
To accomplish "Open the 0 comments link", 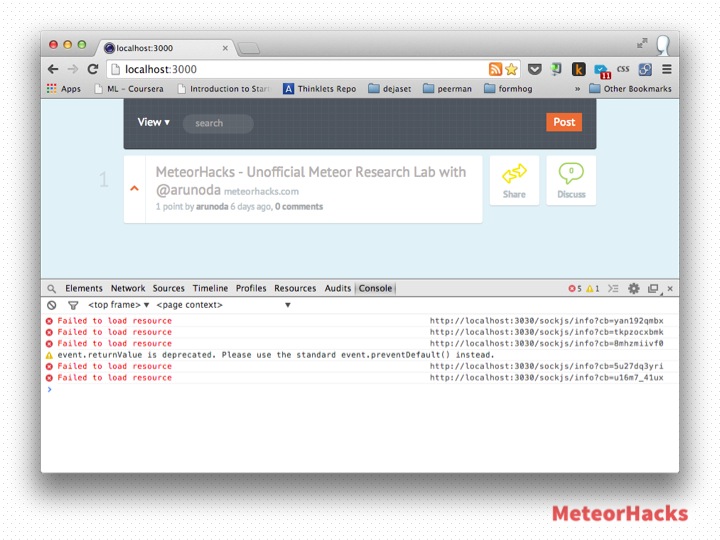I will point(299,207).
